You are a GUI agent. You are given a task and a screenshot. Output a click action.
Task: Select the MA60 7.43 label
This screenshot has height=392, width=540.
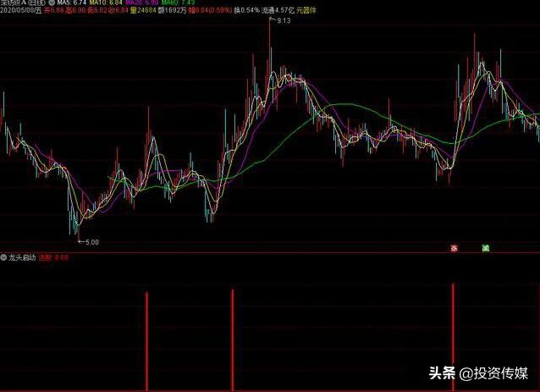[x=178, y=3]
